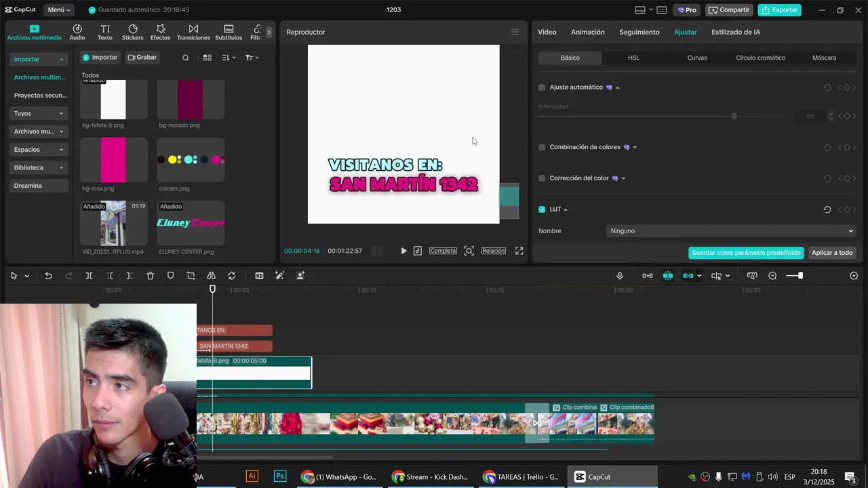Click the undo arrow in timeline toolbar
868x488 pixels.
tap(48, 276)
